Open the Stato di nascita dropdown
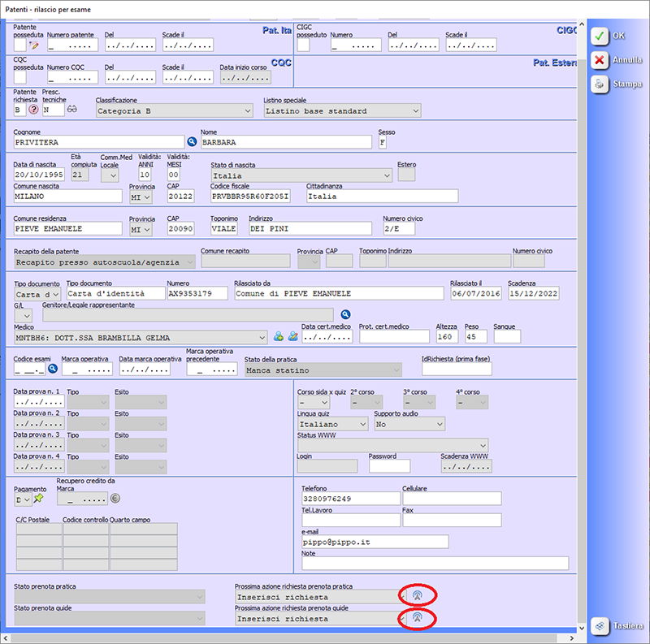Screen dimensions: 650x644 301,175
